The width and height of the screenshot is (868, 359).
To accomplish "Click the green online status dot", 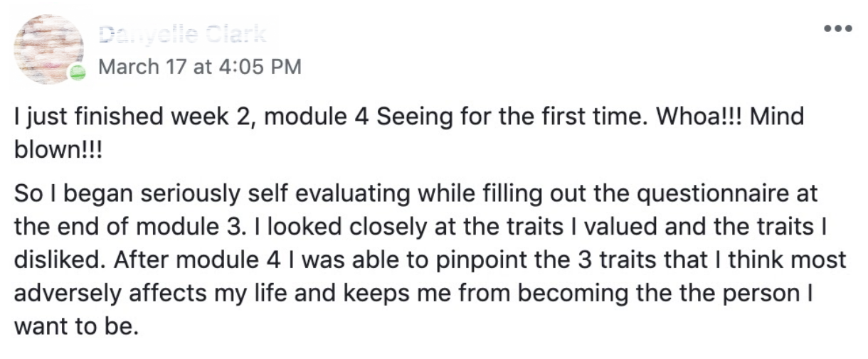I will pos(77,73).
